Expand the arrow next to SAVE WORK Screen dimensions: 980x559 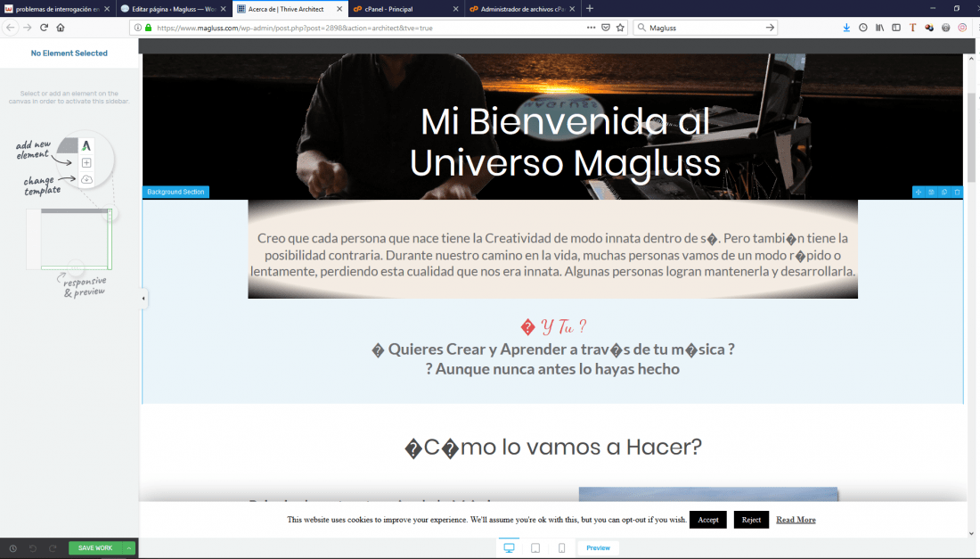[129, 547]
